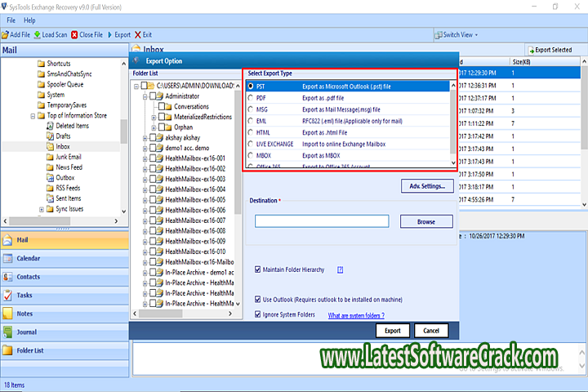
Task: Open the Switch View dropdown
Action: click(x=460, y=35)
